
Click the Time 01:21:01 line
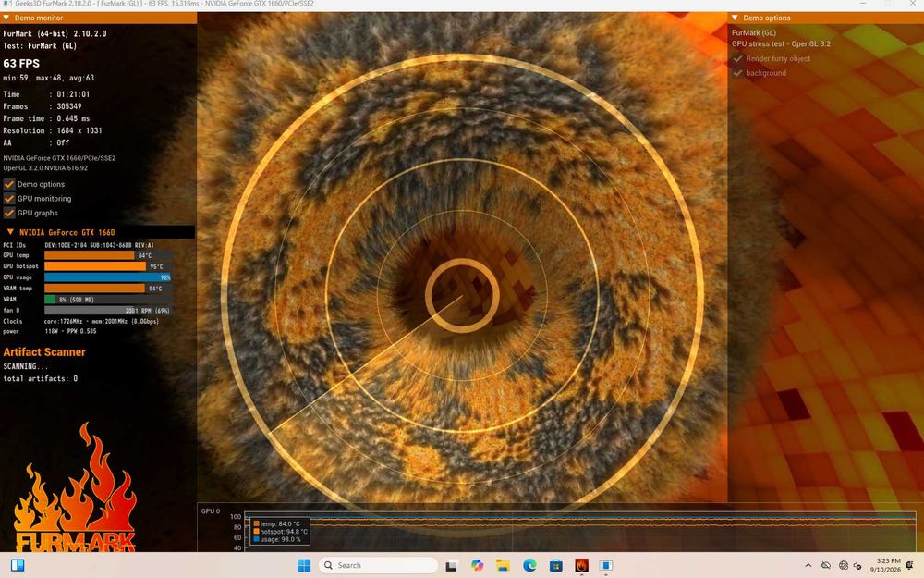point(46,94)
